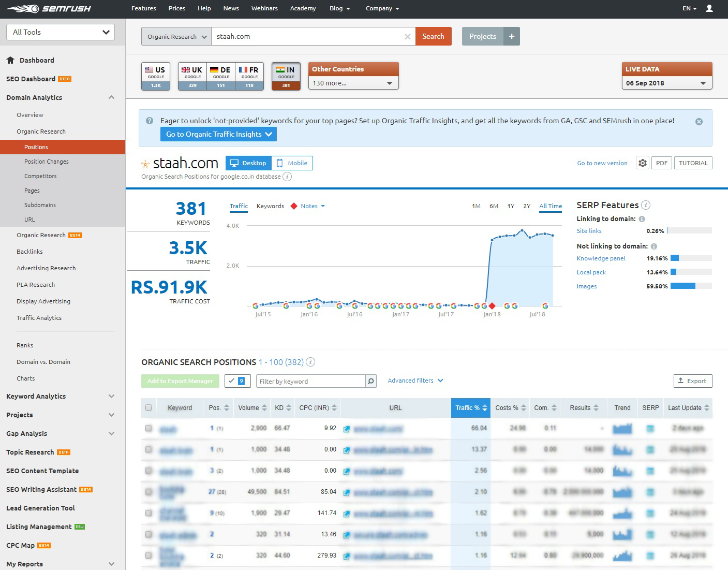Open the user account icon
Viewport: 728px width, 570px height.
[x=709, y=8]
